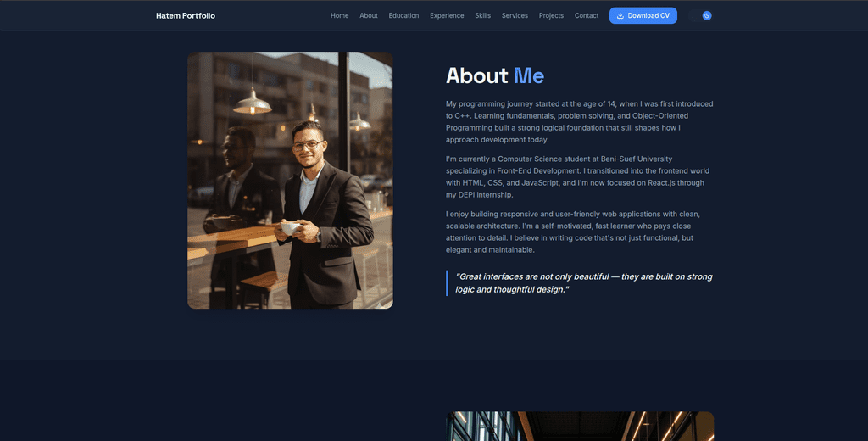Click the italic Great interfaces quote text
Image resolution: width=868 pixels, height=441 pixels.
tap(584, 282)
